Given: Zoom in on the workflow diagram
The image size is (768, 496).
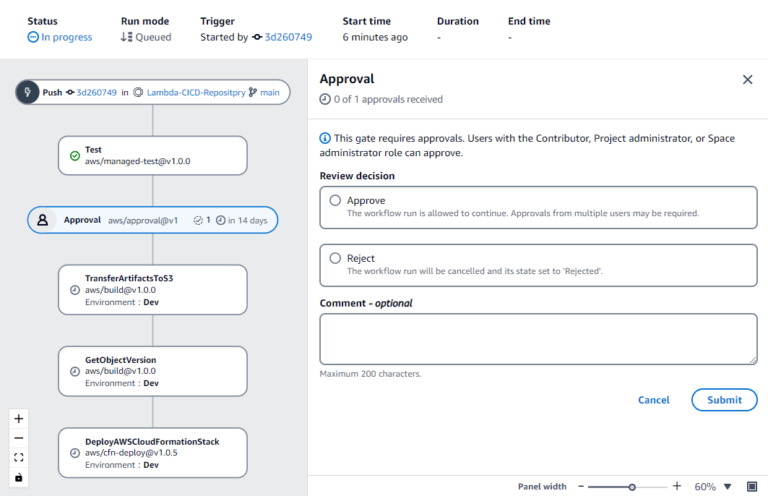Looking at the screenshot, I should pos(18,419).
